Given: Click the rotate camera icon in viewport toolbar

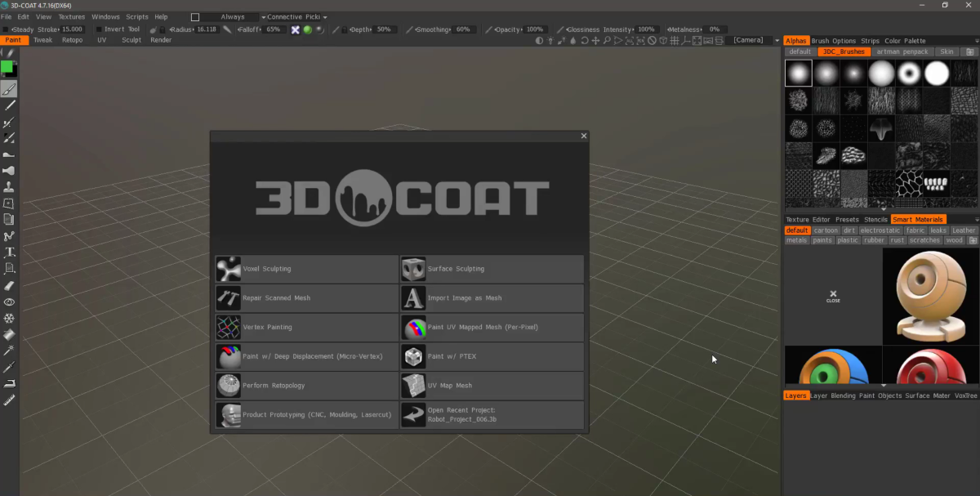Looking at the screenshot, I should point(584,40).
